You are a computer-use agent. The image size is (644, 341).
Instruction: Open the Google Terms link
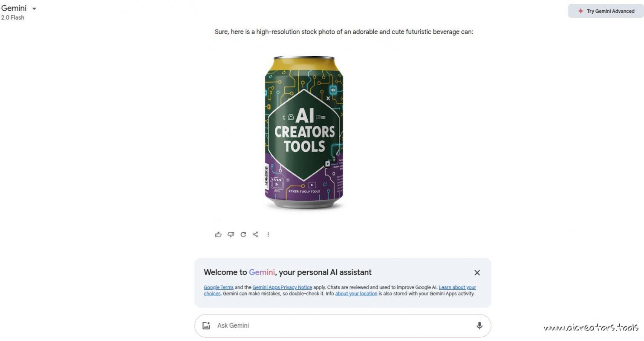219,287
